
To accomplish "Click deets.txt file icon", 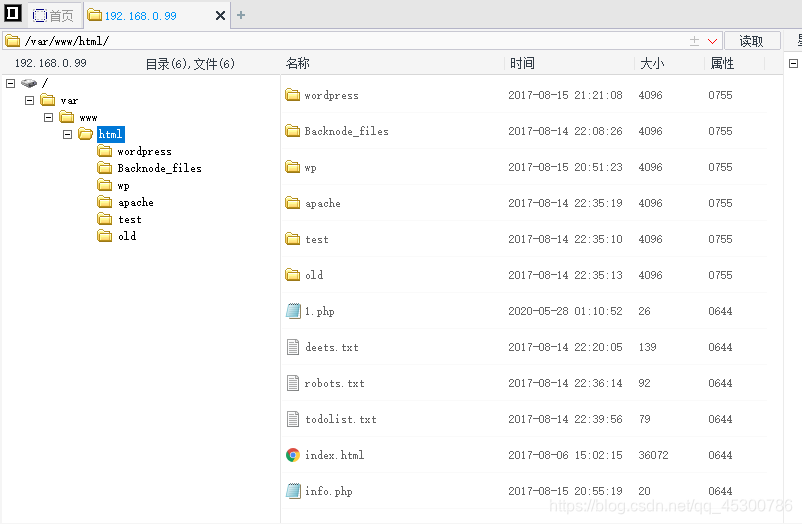I will (293, 347).
